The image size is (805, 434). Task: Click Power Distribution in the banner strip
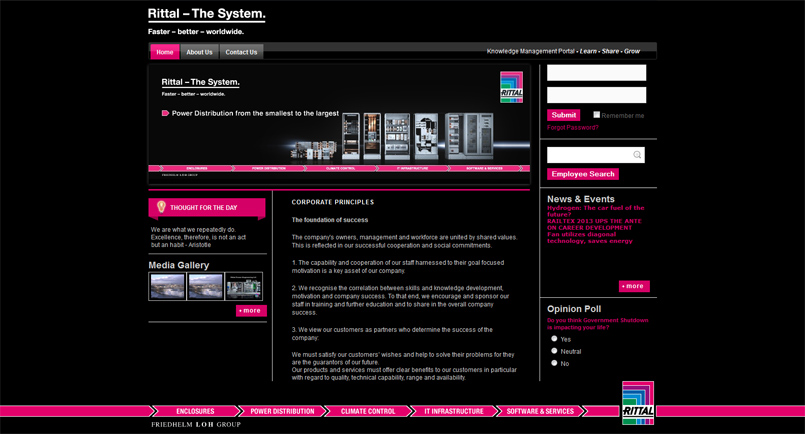coord(269,168)
